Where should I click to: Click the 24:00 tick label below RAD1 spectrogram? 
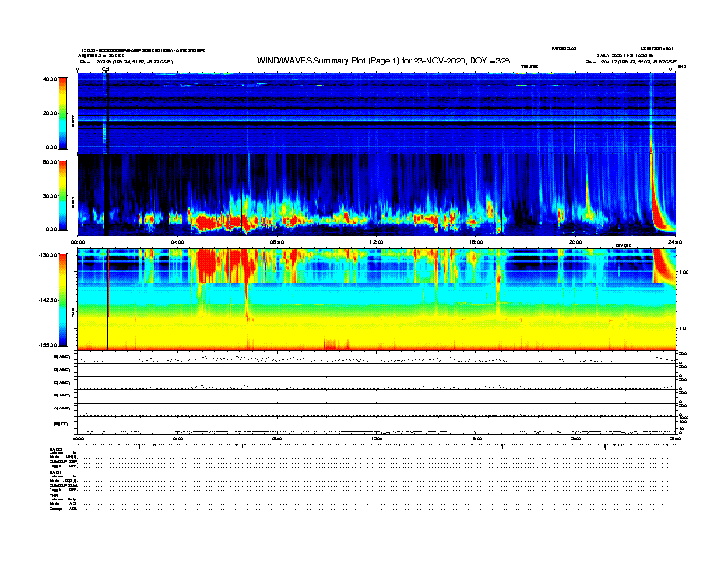[675, 242]
